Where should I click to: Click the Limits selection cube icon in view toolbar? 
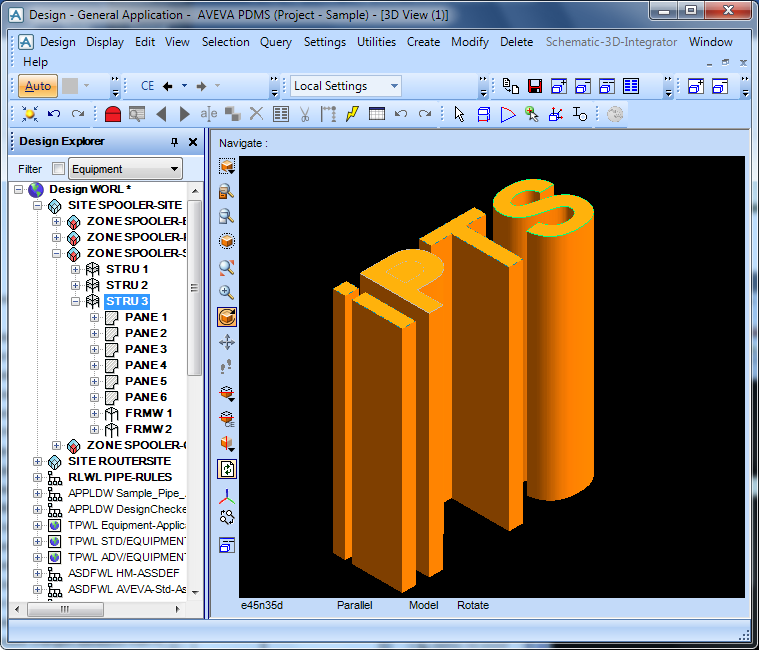227,166
